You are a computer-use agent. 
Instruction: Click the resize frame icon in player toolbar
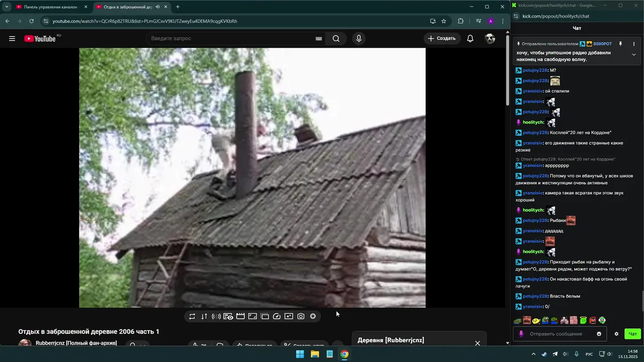[x=253, y=316]
